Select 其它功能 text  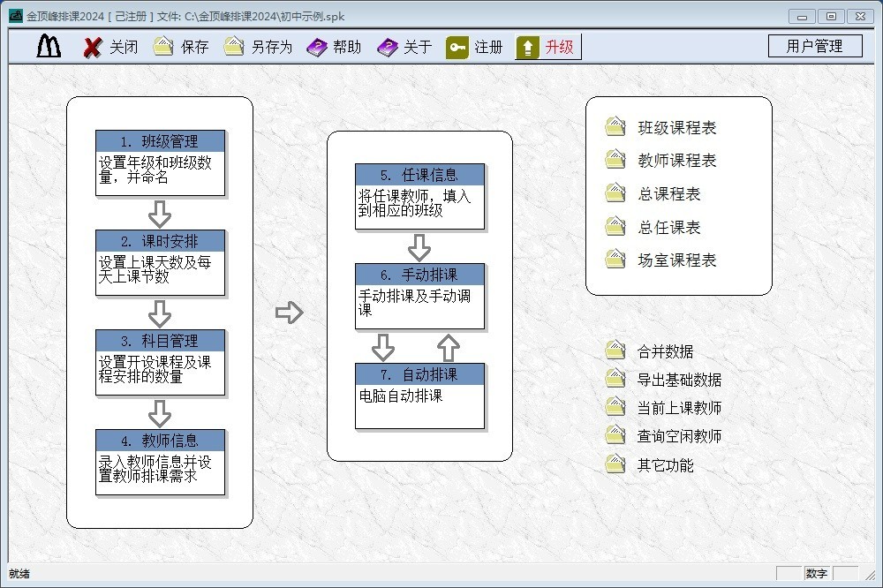(665, 466)
